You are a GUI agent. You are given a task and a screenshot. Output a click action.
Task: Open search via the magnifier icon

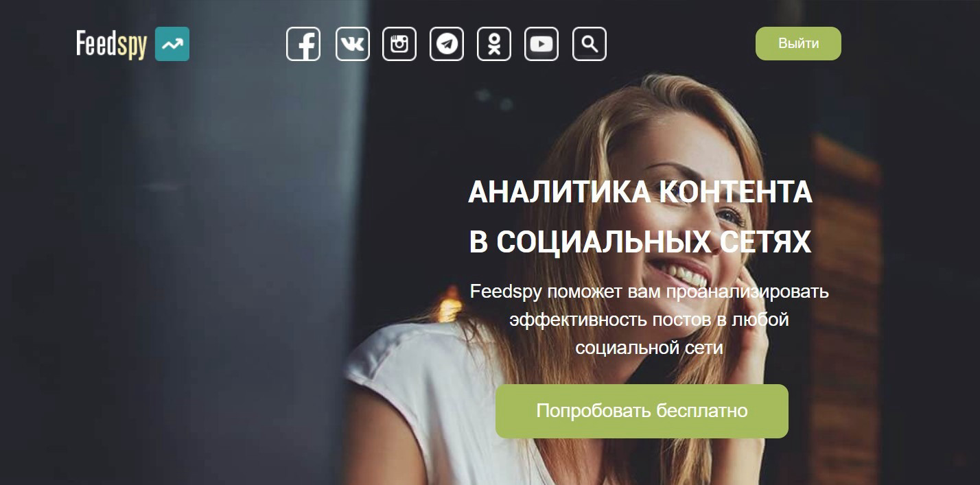(x=589, y=44)
